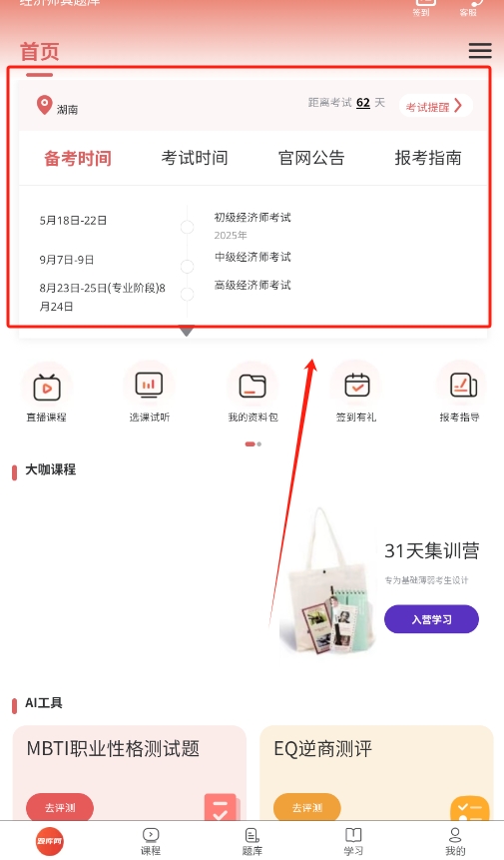Switch to 考试时间 tab
The image size is (504, 860).
tap(195, 158)
